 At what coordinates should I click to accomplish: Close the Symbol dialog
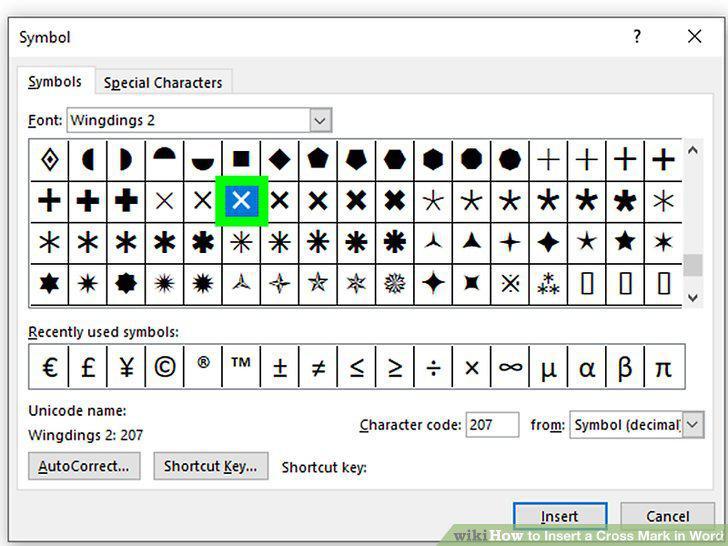click(x=695, y=36)
